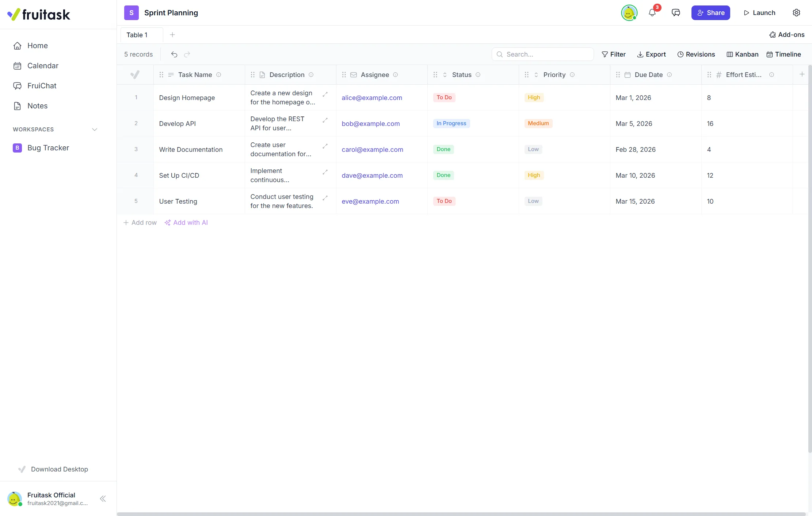This screenshot has height=516, width=812.
Task: Open Revisions history
Action: pyautogui.click(x=696, y=54)
